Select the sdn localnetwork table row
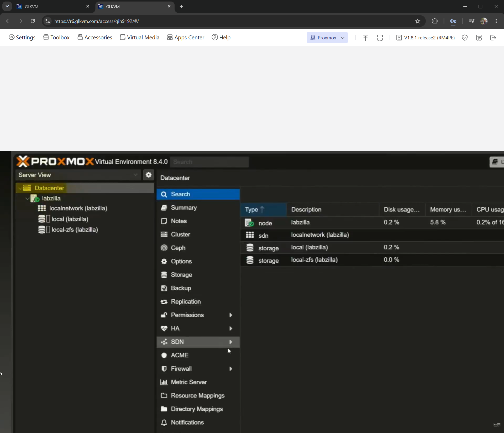The width and height of the screenshot is (504, 433). tap(372, 235)
